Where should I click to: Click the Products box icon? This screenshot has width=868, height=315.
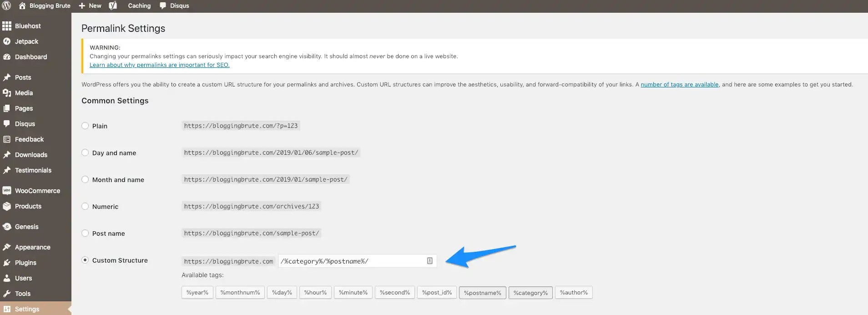[7, 206]
